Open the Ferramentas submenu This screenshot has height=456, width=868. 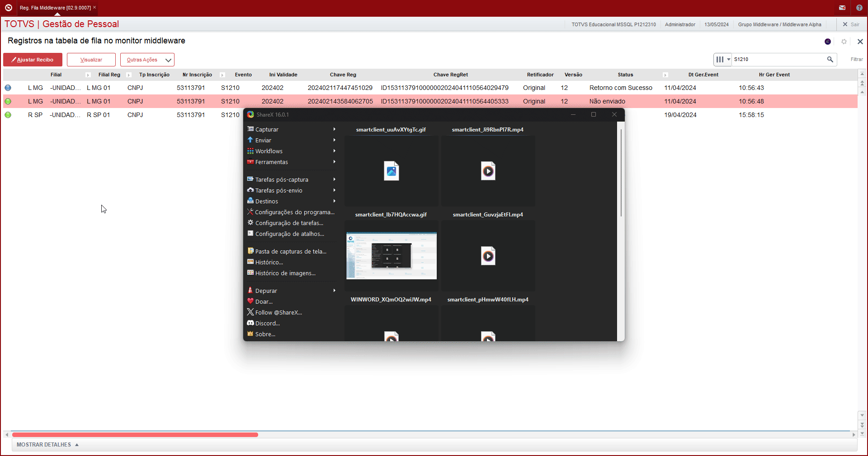pos(292,162)
